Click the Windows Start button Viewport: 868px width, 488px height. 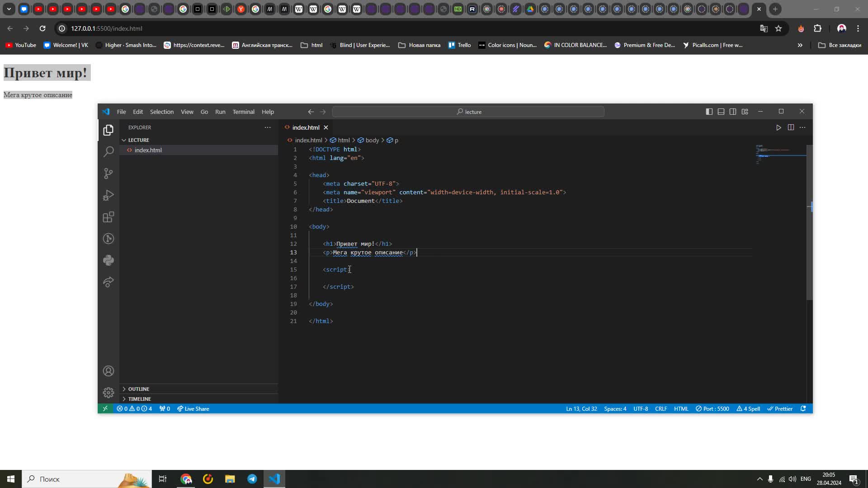click(11, 479)
